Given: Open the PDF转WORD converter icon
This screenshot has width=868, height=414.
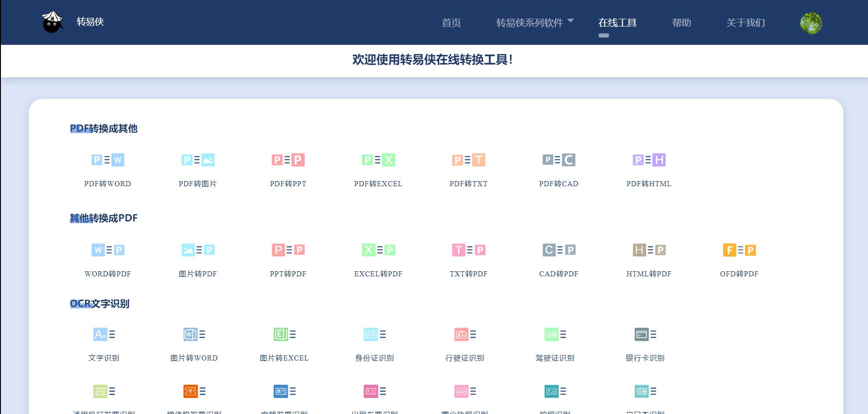Looking at the screenshot, I should click(x=108, y=160).
